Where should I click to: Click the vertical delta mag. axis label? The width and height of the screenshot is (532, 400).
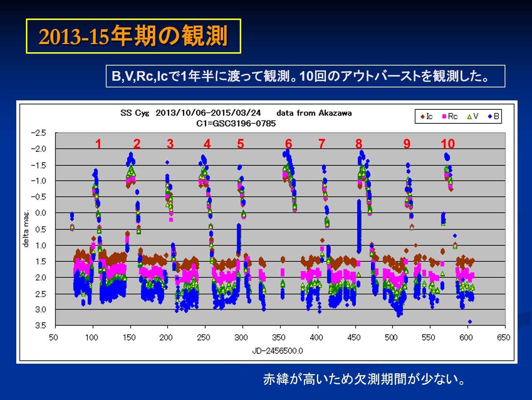(x=26, y=229)
